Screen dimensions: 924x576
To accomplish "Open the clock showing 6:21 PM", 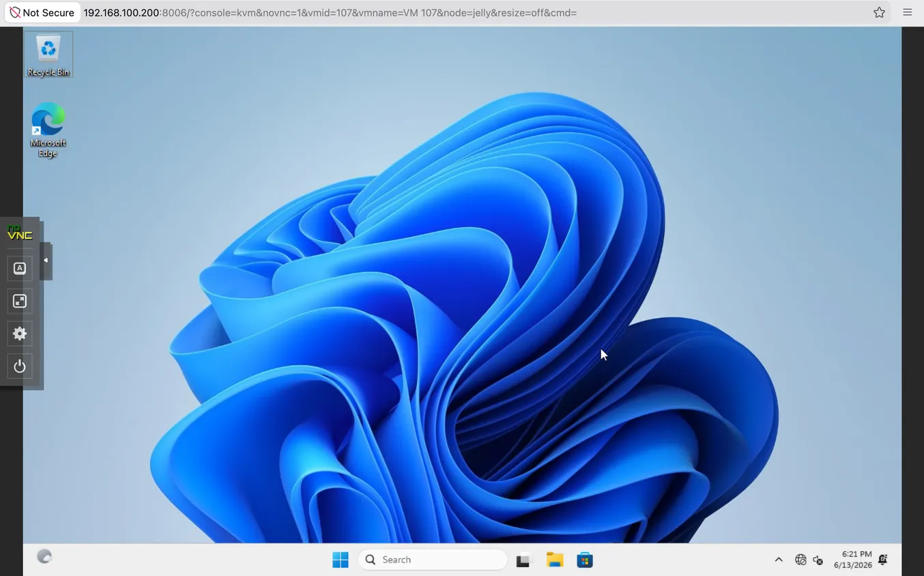I will 852,560.
